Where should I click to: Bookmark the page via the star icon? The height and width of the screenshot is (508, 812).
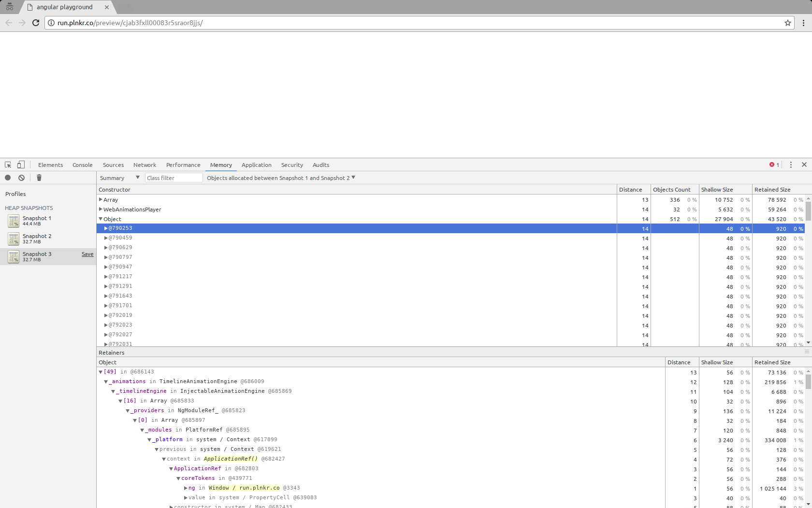788,23
